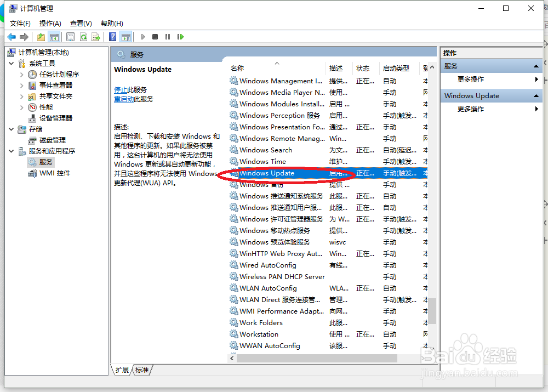Click the Properties toolbar icon
Screen dimensions: 548x392
(x=70, y=37)
